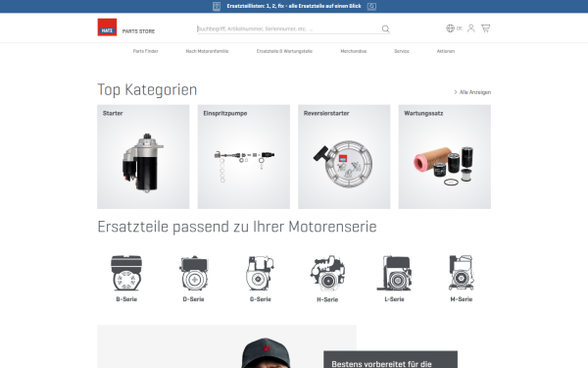Select the L-Serie engine icon
This screenshot has width=588, height=368.
click(394, 273)
